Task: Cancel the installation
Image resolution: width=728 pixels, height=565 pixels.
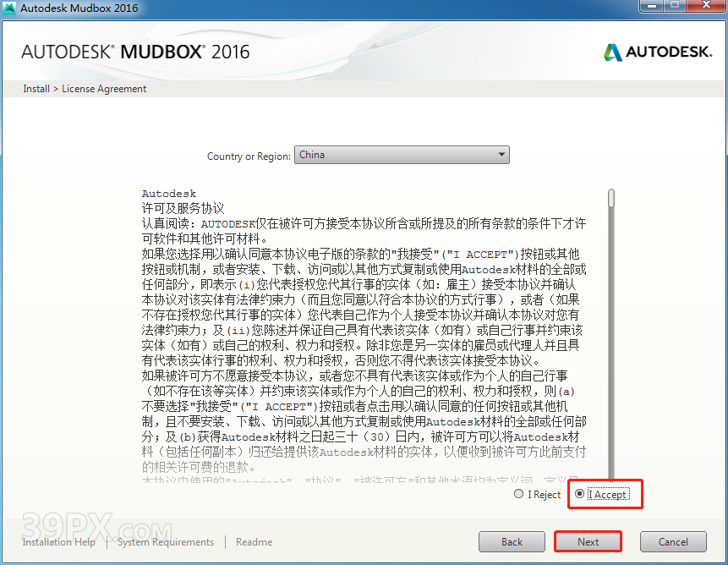Action: point(673,541)
